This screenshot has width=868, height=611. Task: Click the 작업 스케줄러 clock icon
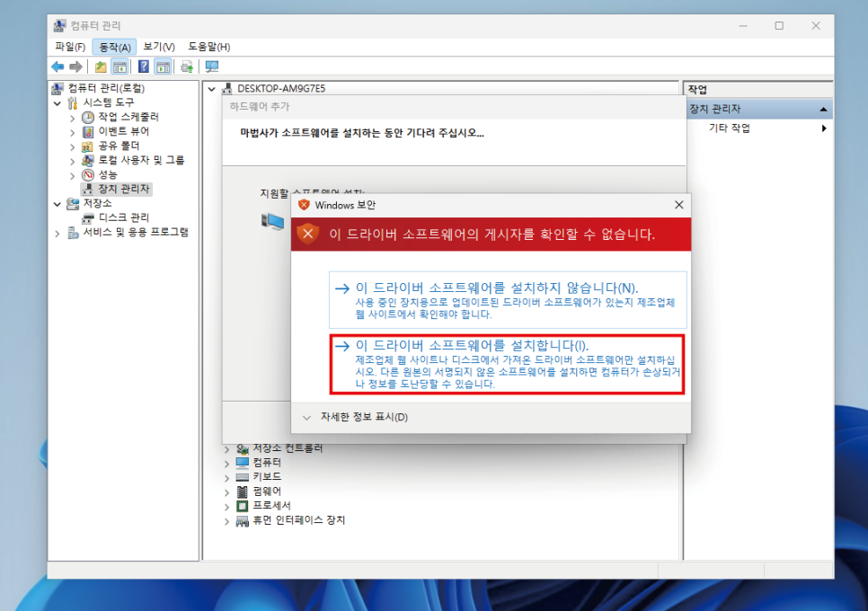coord(87,117)
